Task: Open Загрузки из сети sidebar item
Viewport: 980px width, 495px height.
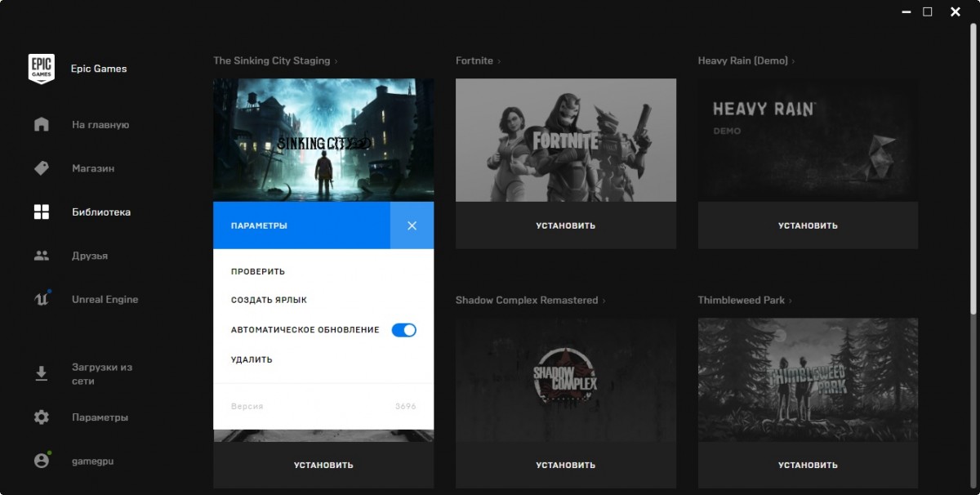Action: [102, 374]
